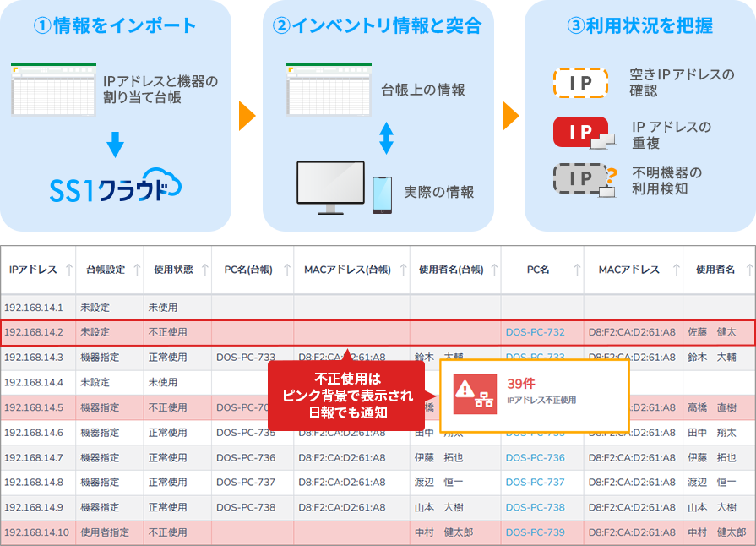Sort by the MACアドレス column arrow
756x546 pixels.
(x=677, y=270)
